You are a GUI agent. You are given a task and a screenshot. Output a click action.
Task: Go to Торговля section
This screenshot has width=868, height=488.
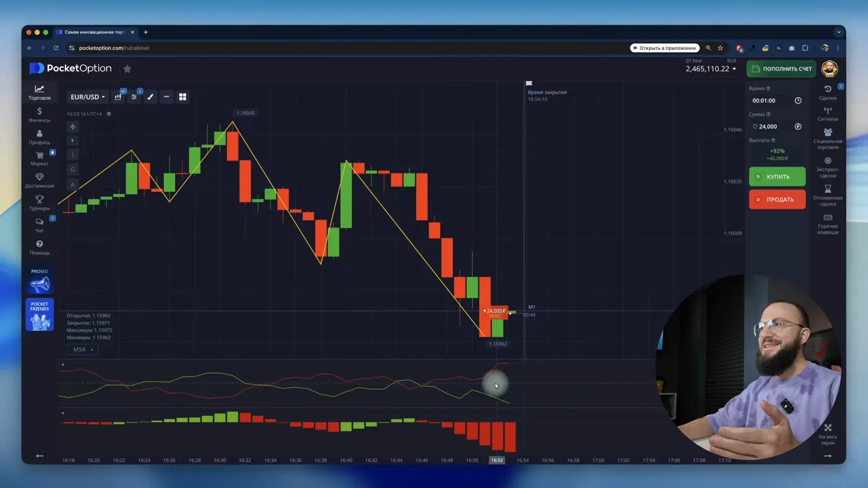(40, 93)
